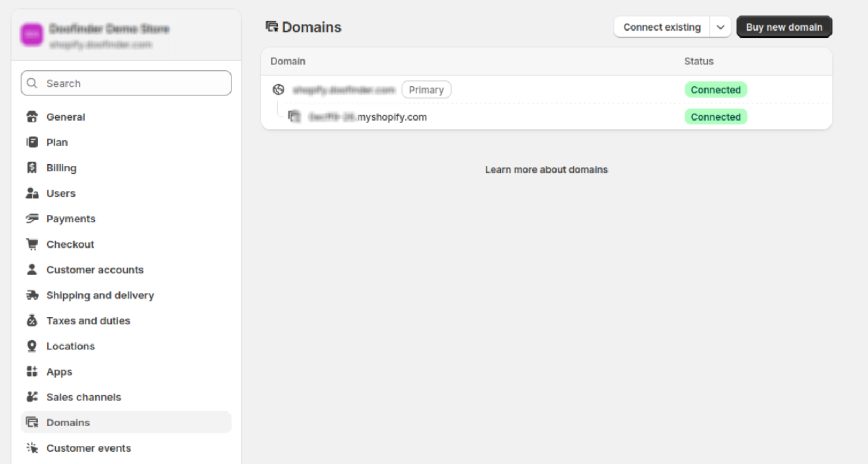This screenshot has width=868, height=464.
Task: Click the Connected badge on the myshopify.com domain
Action: tap(716, 117)
